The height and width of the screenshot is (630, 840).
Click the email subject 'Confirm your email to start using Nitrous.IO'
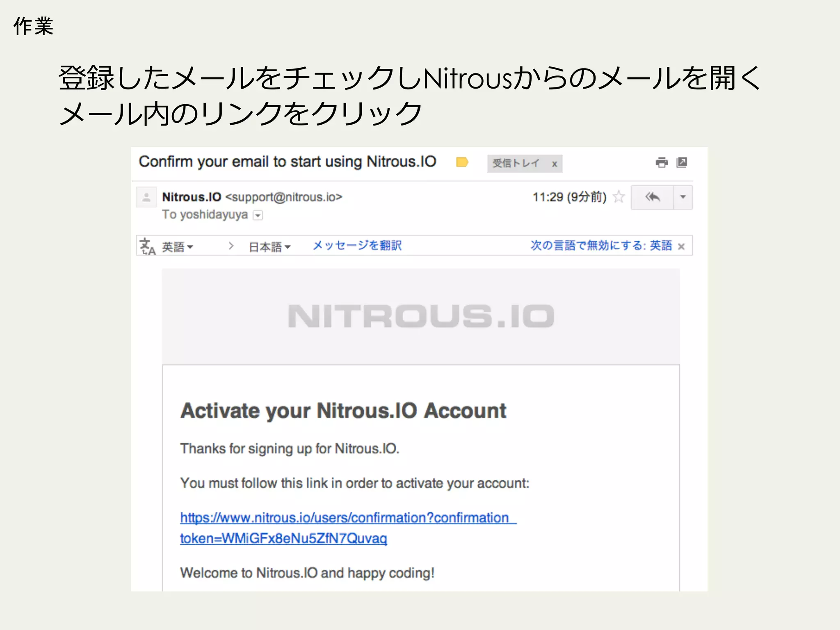(288, 162)
